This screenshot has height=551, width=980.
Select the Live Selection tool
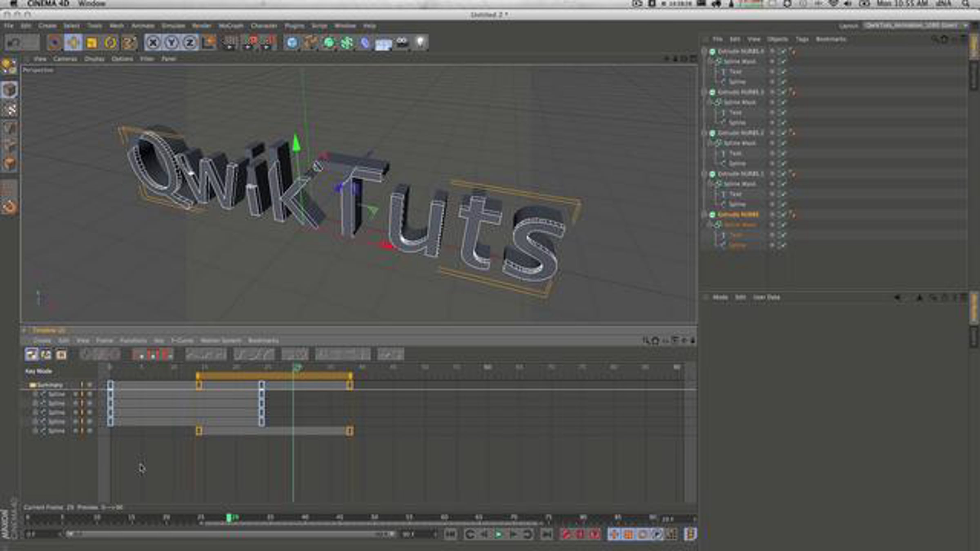54,42
